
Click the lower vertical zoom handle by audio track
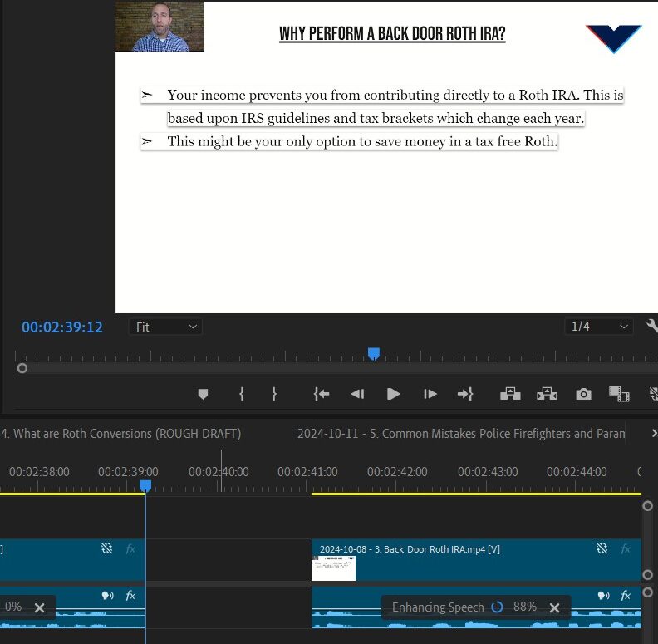pyautogui.click(x=647, y=592)
